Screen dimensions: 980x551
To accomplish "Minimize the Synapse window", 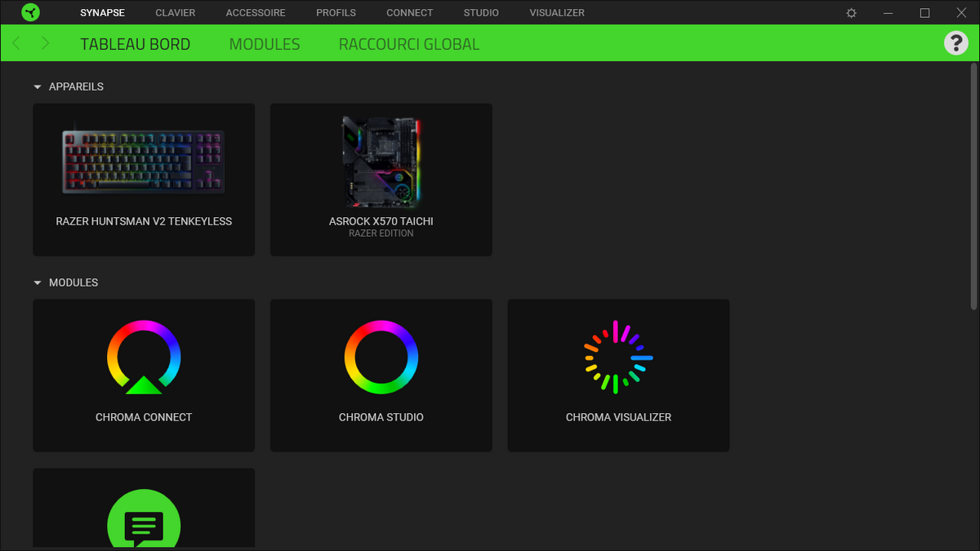I will click(x=889, y=13).
